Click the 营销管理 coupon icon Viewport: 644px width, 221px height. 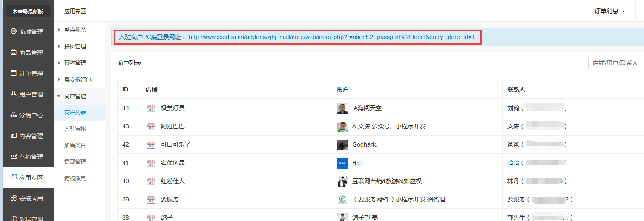14,156
